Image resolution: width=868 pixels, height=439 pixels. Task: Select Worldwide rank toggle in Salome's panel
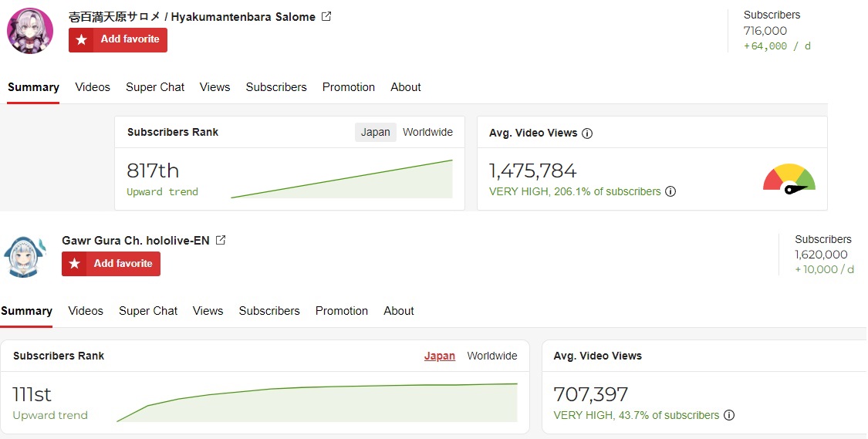pyautogui.click(x=428, y=132)
